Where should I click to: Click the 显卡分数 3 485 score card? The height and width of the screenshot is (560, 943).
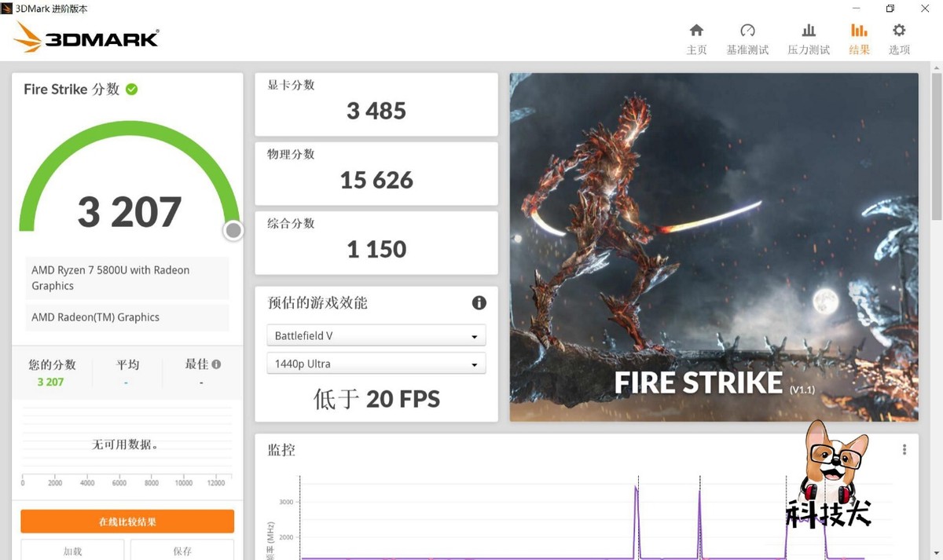point(376,104)
